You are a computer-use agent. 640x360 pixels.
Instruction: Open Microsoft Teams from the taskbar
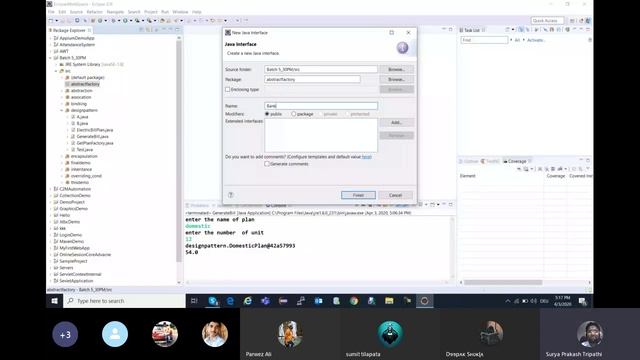(265, 301)
